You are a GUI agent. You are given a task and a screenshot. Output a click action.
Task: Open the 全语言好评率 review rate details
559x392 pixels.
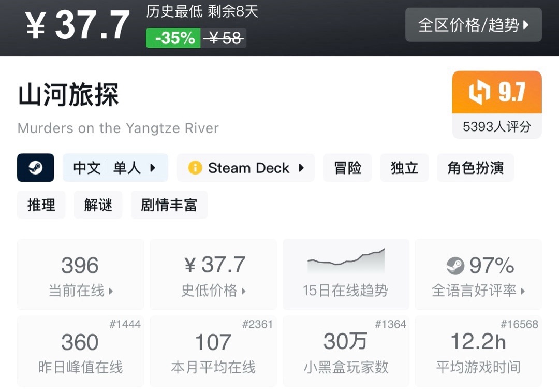click(x=478, y=274)
